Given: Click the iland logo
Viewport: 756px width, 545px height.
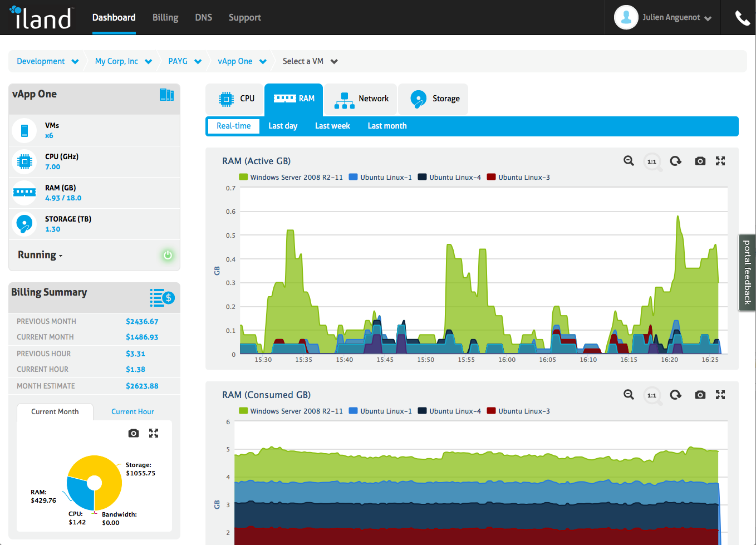Looking at the screenshot, I should point(41,17).
